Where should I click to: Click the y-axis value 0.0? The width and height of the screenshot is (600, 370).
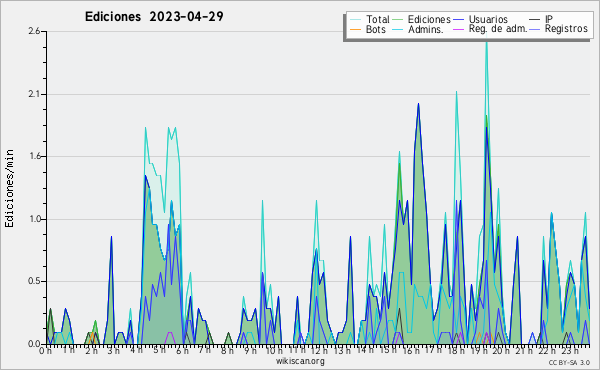(34, 344)
